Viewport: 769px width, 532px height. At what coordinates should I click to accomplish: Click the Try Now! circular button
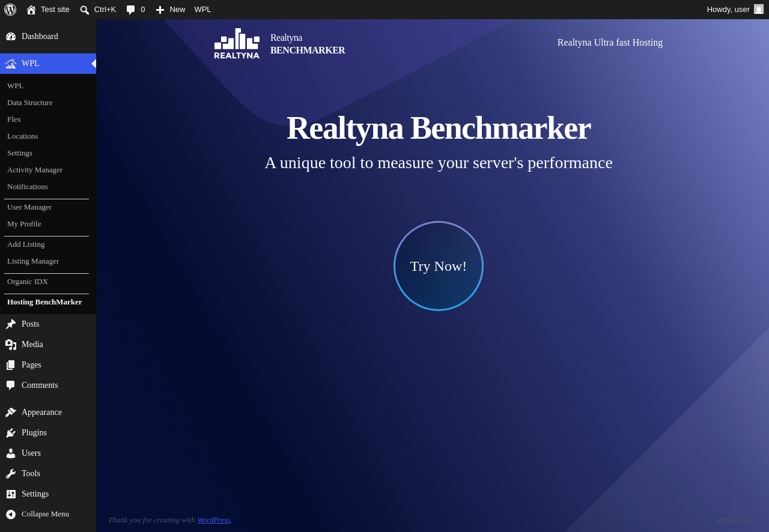pos(439,266)
